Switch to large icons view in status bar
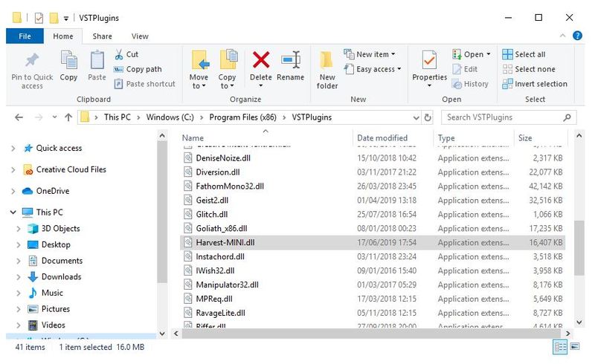Viewport: 595px width, 364px height. 575,347
